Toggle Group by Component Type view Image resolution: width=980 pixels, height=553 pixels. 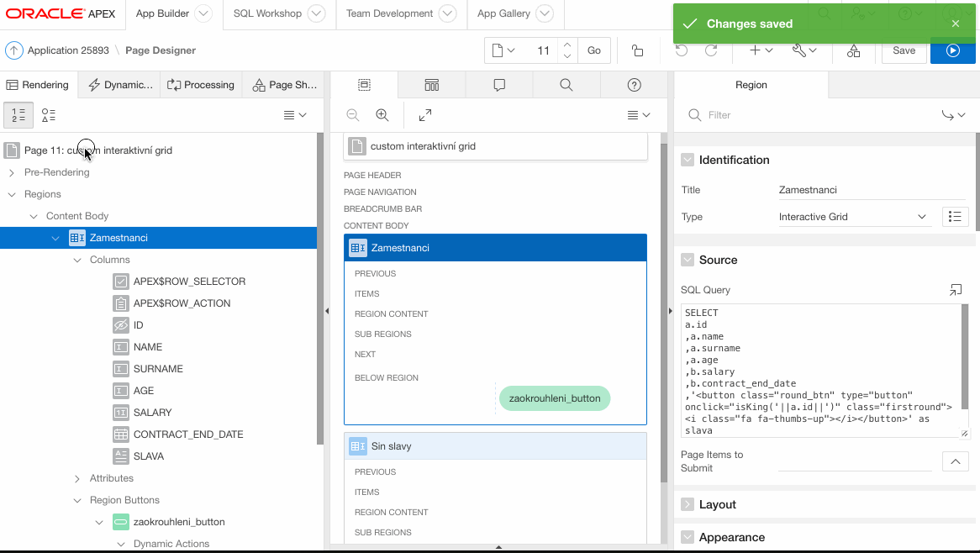coord(49,115)
